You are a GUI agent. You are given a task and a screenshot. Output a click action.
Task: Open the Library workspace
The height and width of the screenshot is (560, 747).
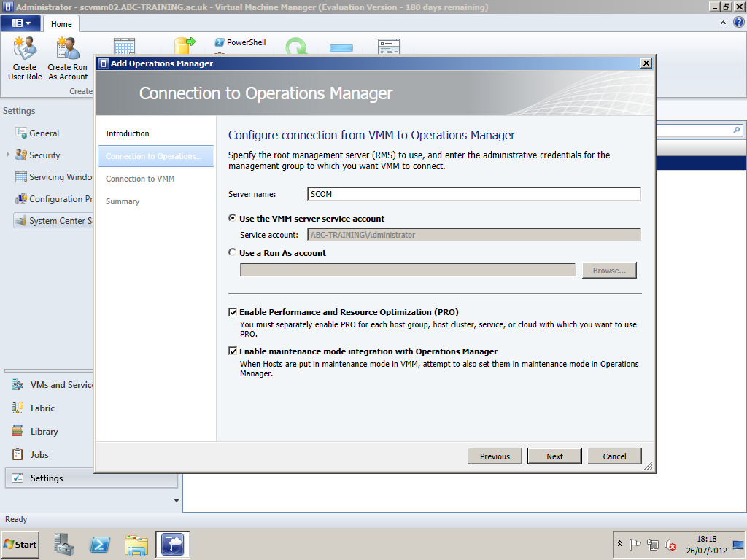tap(44, 432)
